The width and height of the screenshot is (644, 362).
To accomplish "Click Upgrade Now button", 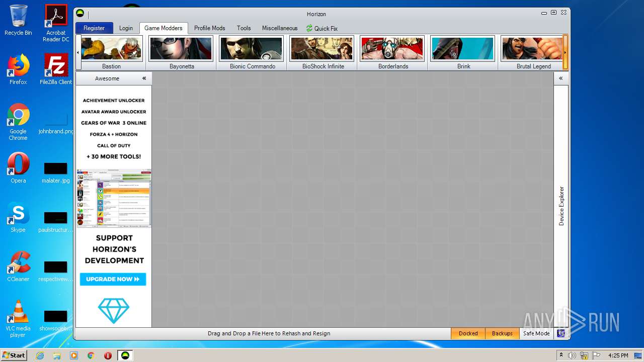I will coord(113,279).
